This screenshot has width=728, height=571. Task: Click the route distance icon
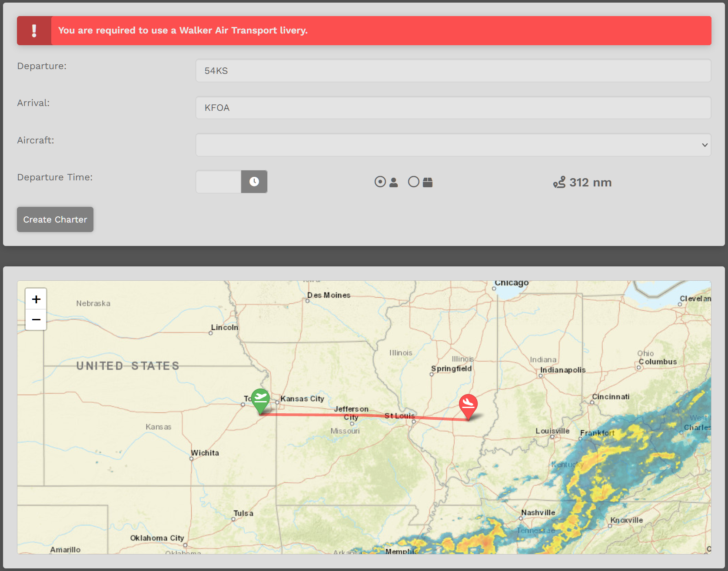[x=559, y=182]
